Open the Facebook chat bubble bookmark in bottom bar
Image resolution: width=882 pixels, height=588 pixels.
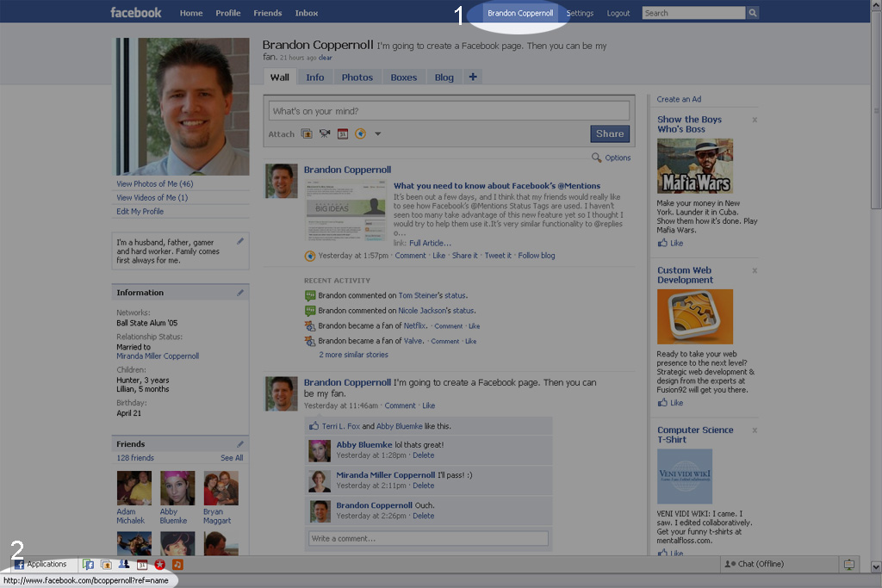point(89,565)
